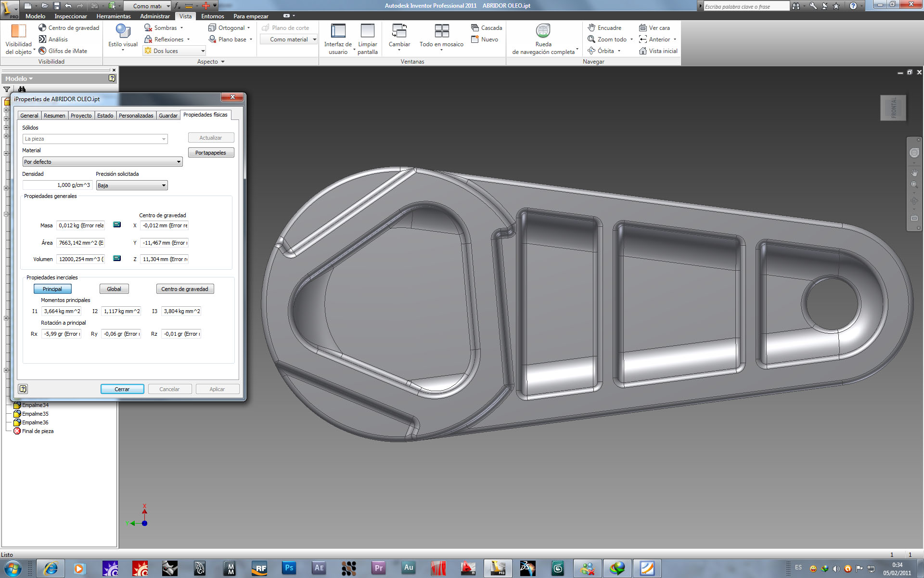Switch to the Estado tab

coord(105,116)
